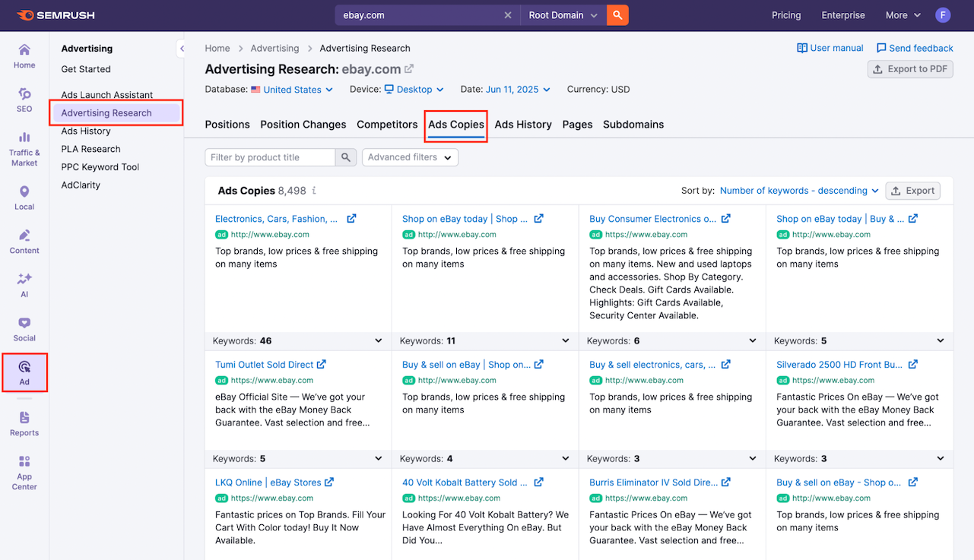Open the SEO section in sidebar
The image size is (974, 560).
(x=24, y=100)
